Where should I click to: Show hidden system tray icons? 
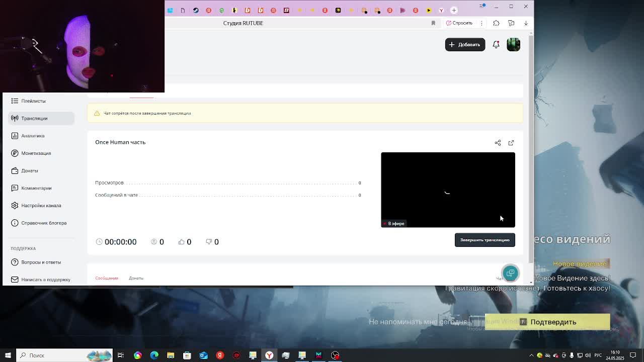[x=531, y=355]
